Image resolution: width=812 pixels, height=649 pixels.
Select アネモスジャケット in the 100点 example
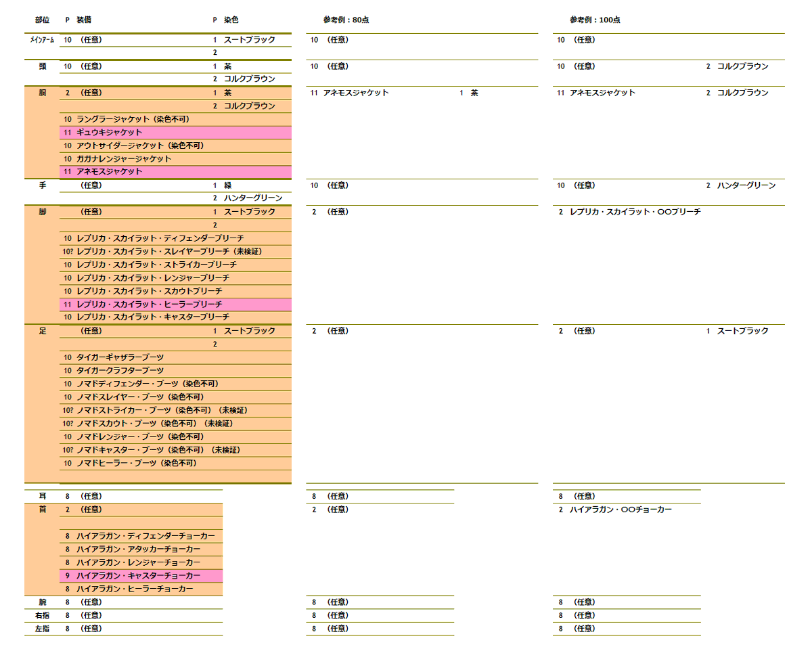pos(602,93)
